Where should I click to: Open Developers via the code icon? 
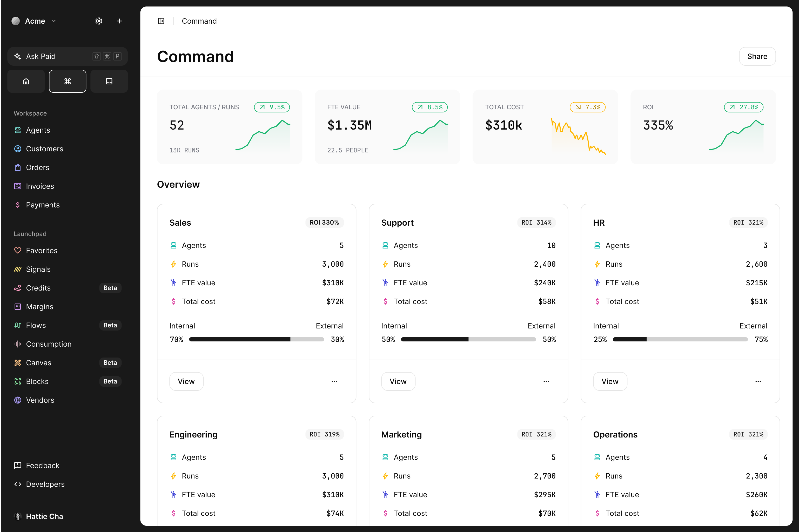pyautogui.click(x=18, y=484)
